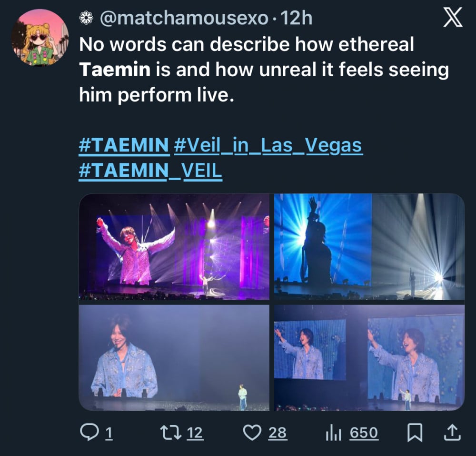Open the purple stage photo thumbnail
476x456 pixels.
[x=174, y=246]
